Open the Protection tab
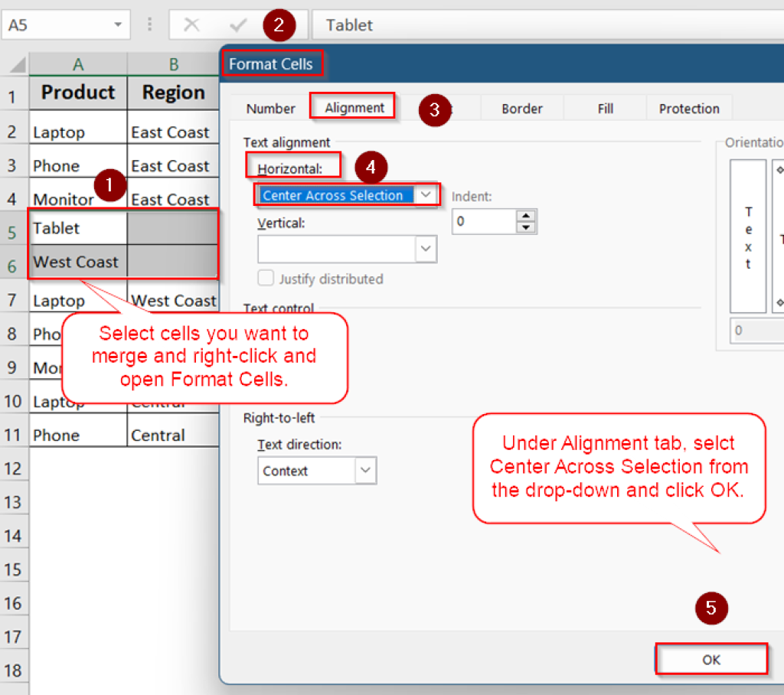The height and width of the screenshot is (695, 784). coord(688,109)
